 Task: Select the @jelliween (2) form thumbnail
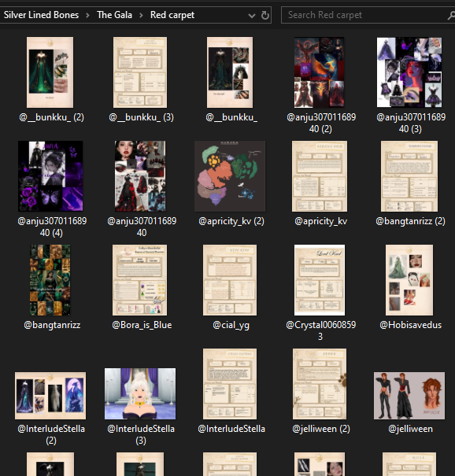point(320,384)
